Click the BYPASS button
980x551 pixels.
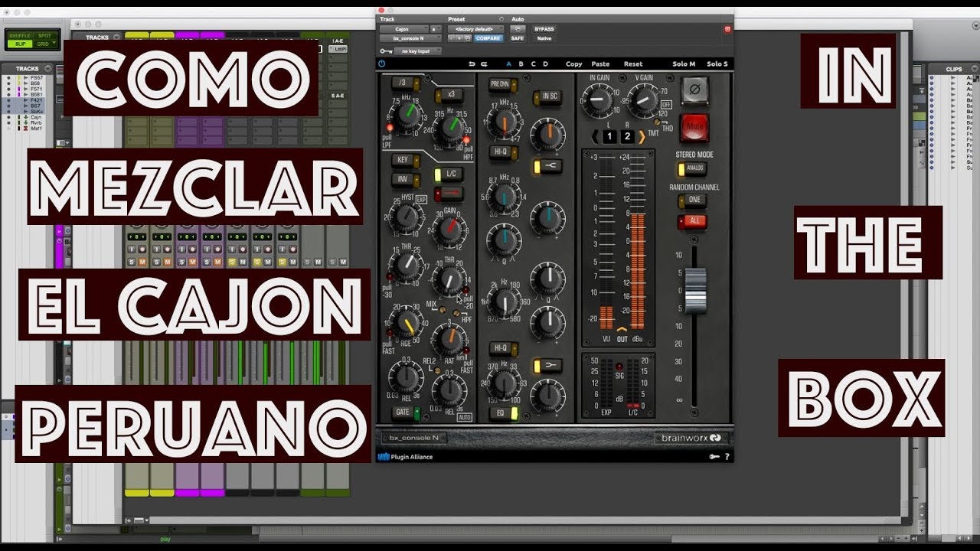click(x=544, y=29)
